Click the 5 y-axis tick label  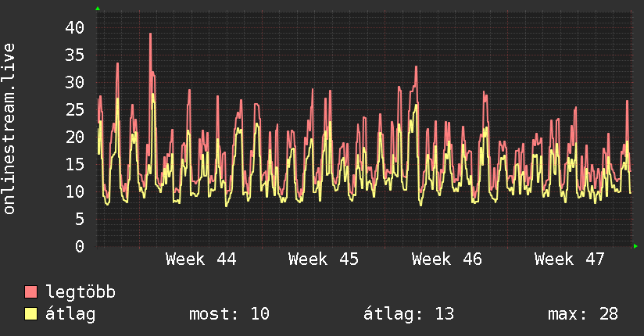80,219
